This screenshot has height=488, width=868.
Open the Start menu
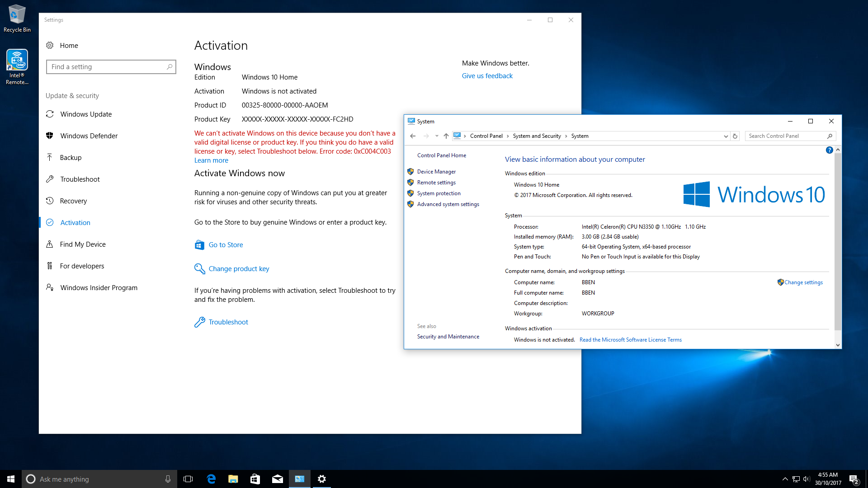(11, 479)
